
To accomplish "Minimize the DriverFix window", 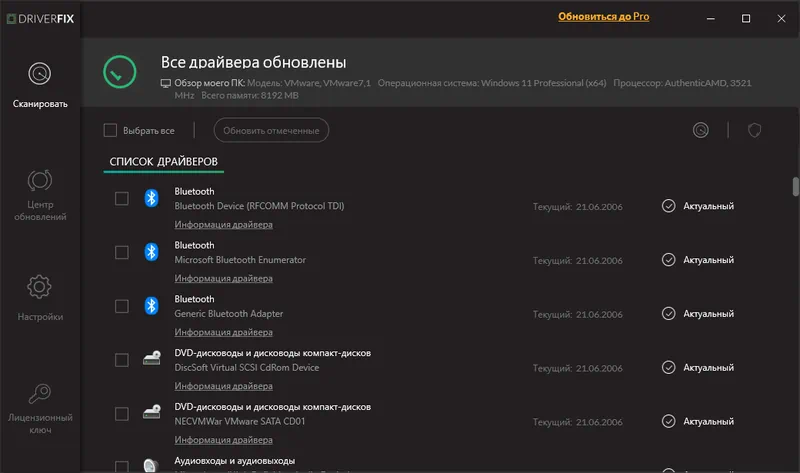I will click(x=711, y=18).
